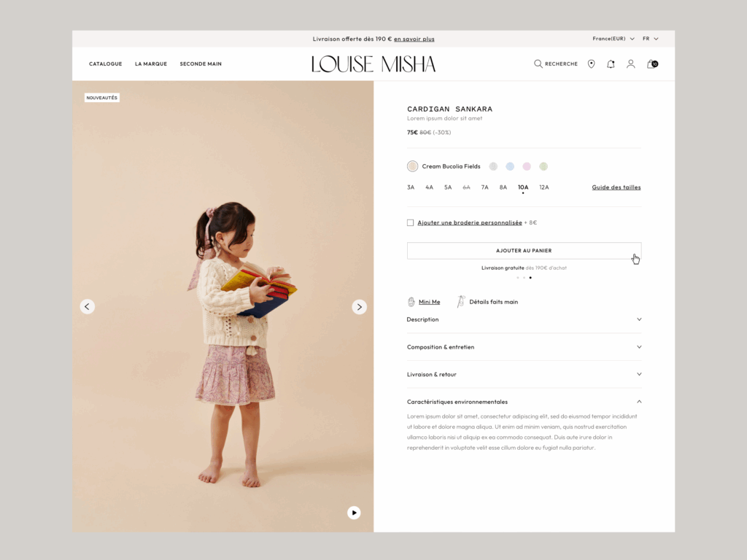Open the Seconde Main menu
747x560 pixels.
[x=201, y=64]
